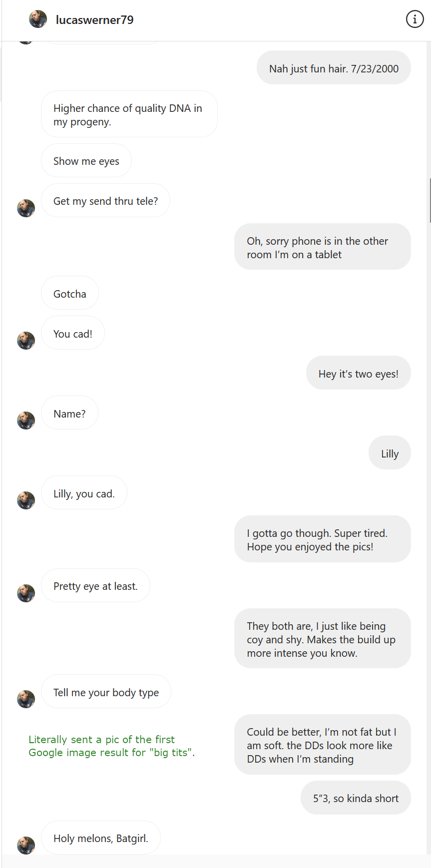Select avatar beside 'Get my send thru tele?'
The image size is (431, 868).
tap(26, 208)
